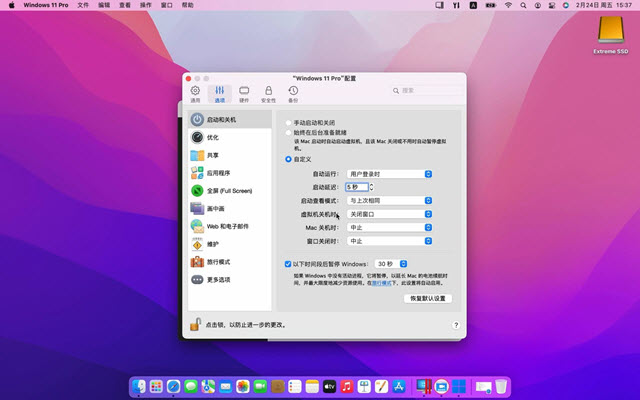
Task: Open Mac 关机时 dropdown
Action: click(x=389, y=227)
